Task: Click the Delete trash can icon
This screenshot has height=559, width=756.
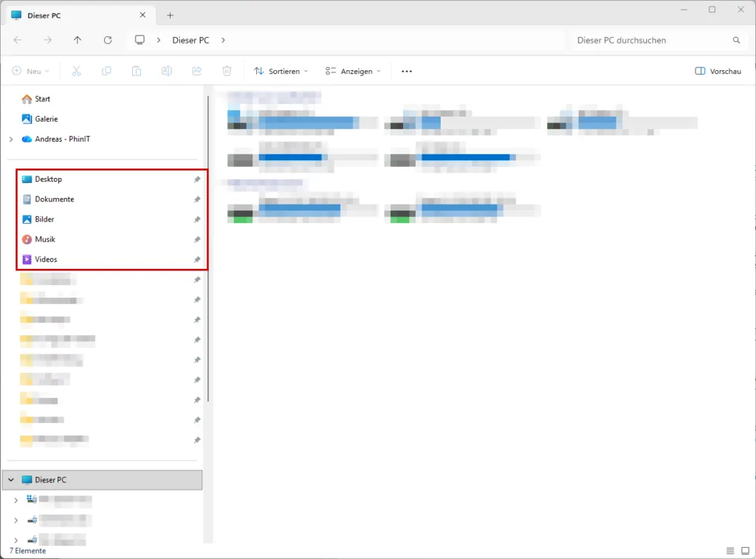Action: point(227,71)
